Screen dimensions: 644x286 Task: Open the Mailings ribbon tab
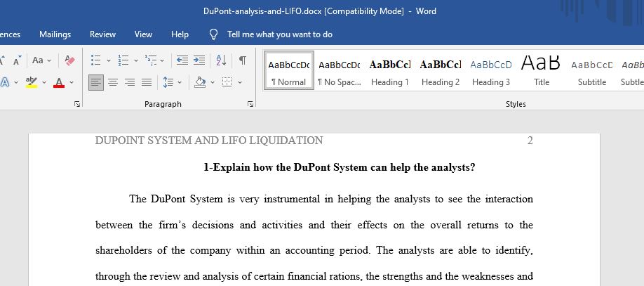point(55,34)
